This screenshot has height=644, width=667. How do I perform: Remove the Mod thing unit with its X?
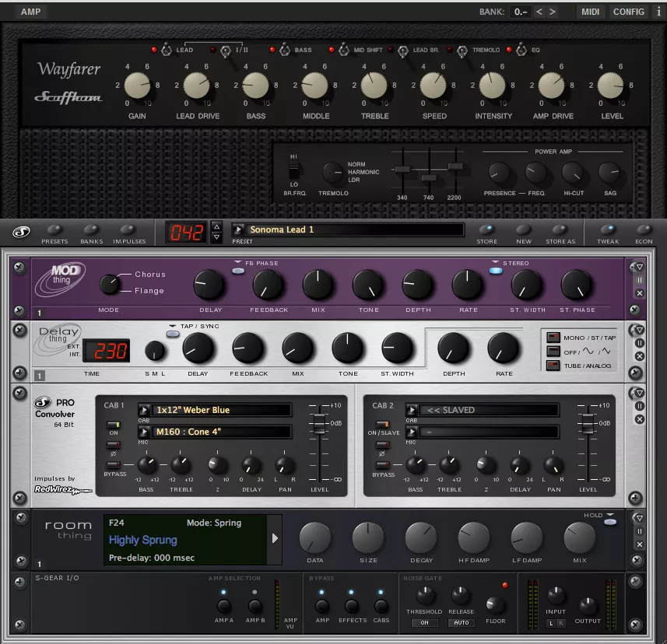(639, 293)
